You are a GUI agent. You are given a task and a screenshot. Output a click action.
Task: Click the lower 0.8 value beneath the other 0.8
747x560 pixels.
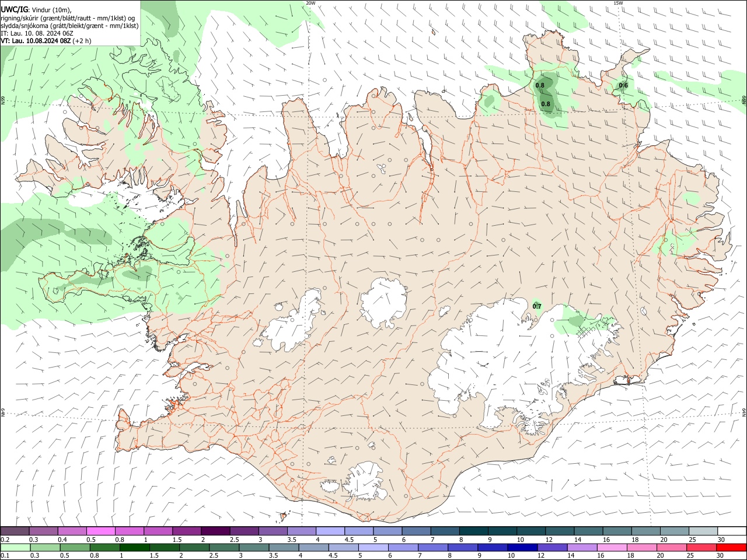(546, 104)
